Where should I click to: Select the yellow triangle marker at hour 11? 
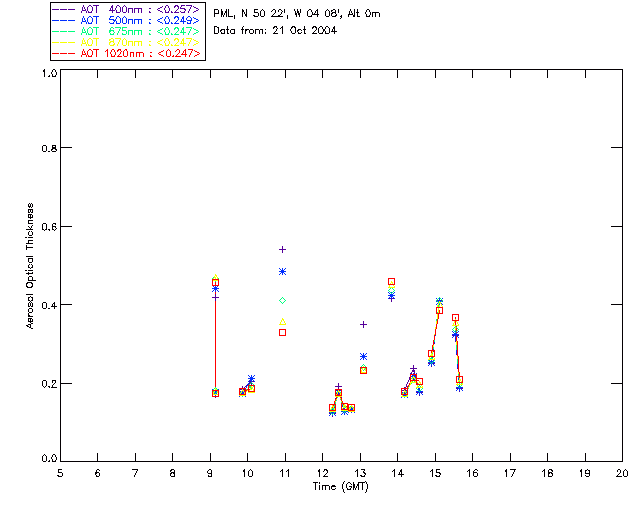click(x=282, y=322)
